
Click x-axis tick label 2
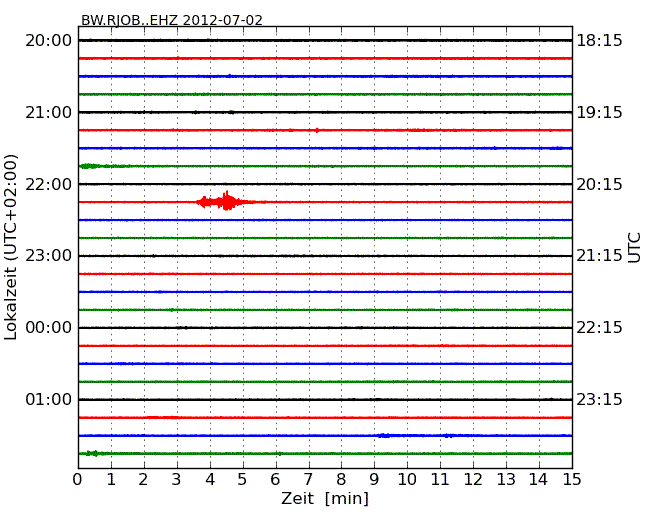pyautogui.click(x=143, y=479)
